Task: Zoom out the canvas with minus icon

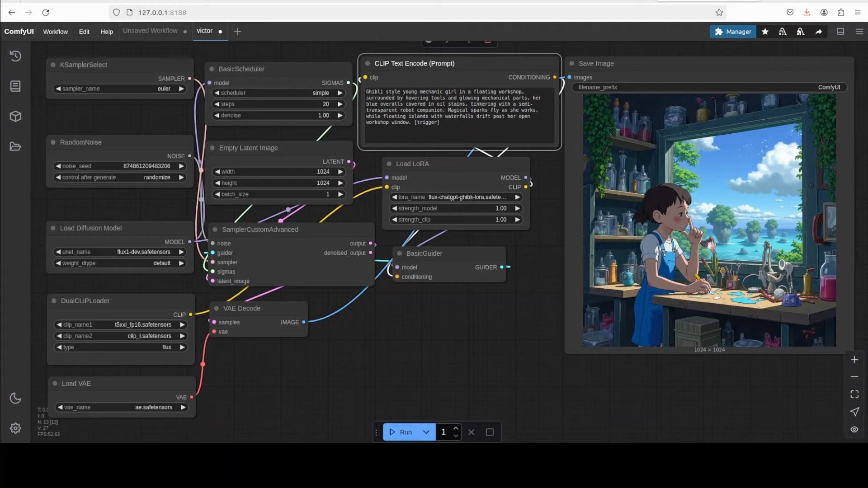Action: pyautogui.click(x=854, y=377)
